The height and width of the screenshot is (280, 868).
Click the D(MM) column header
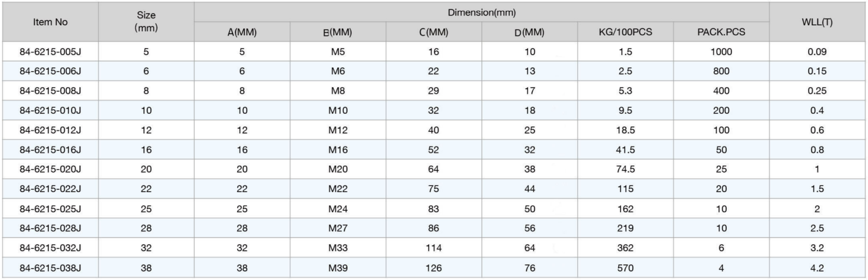click(x=529, y=32)
